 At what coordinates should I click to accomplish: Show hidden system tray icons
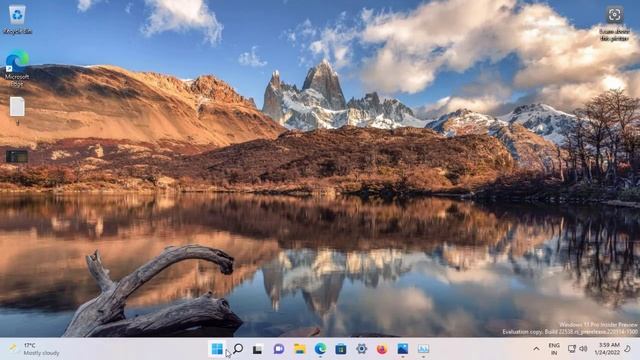[536, 349]
